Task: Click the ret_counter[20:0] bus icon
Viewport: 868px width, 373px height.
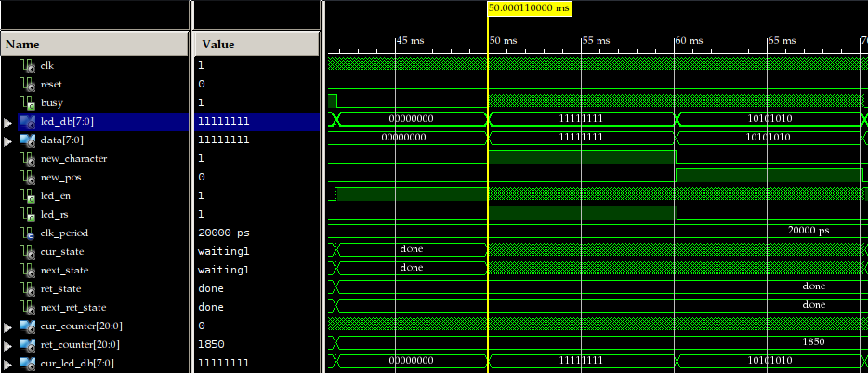Action: pyautogui.click(x=27, y=344)
